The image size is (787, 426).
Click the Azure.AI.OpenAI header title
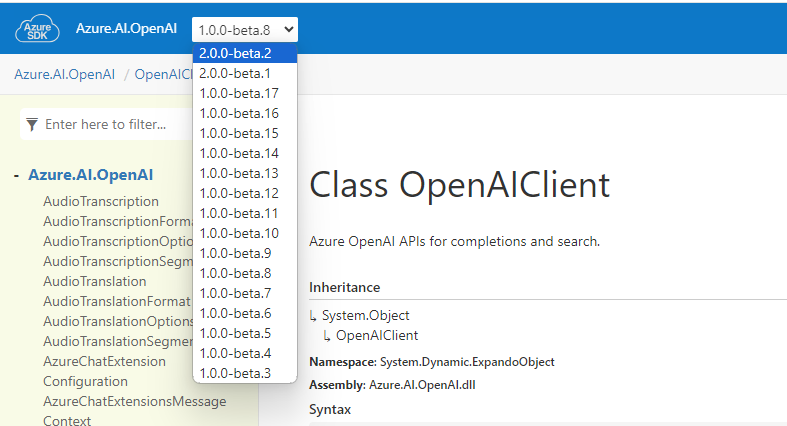[126, 29]
